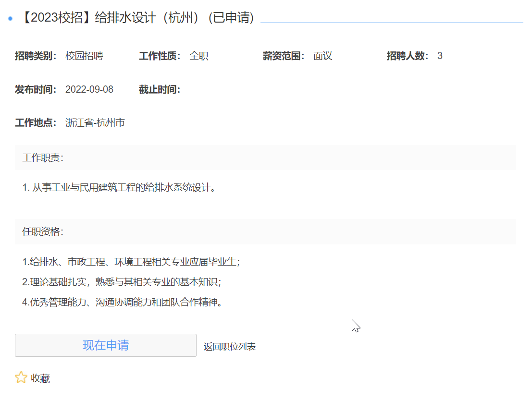Click the 招聘类别 label

coord(36,56)
